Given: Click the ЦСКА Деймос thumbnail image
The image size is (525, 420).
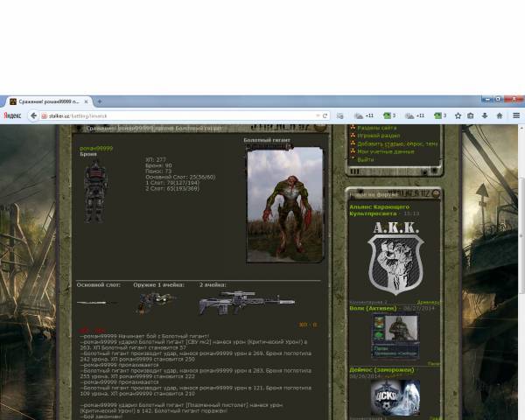Looking at the screenshot, I should tap(395, 397).
